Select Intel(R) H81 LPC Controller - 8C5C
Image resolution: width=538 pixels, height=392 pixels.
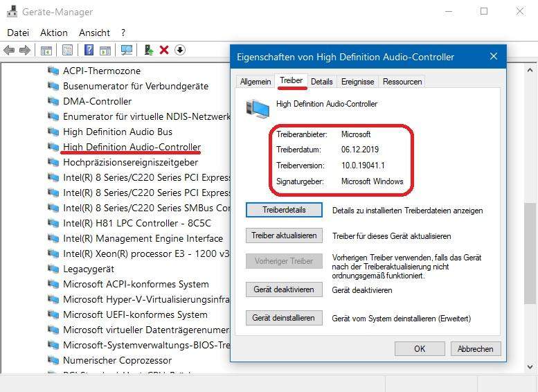tap(137, 223)
